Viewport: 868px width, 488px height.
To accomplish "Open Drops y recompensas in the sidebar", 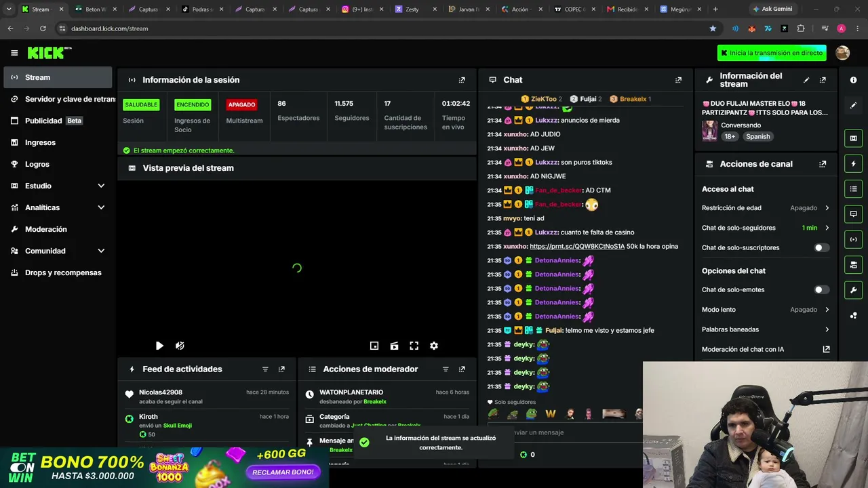I will click(58, 272).
